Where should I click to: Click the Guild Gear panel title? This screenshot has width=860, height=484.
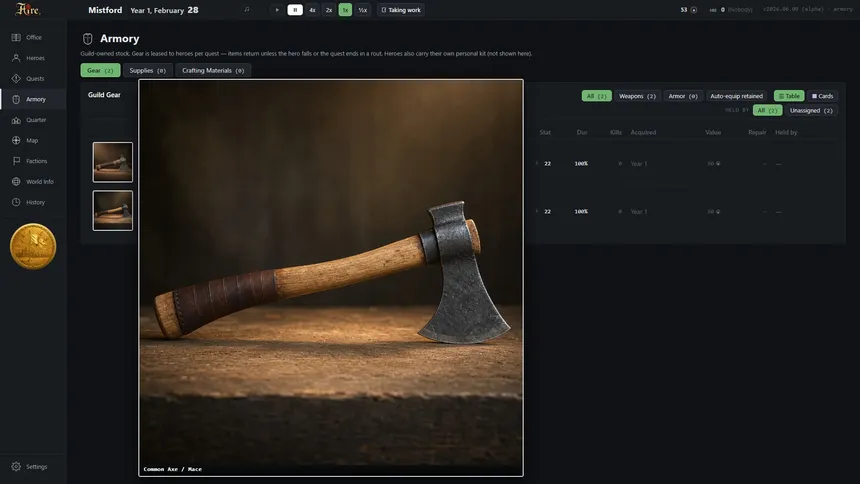pyautogui.click(x=104, y=95)
